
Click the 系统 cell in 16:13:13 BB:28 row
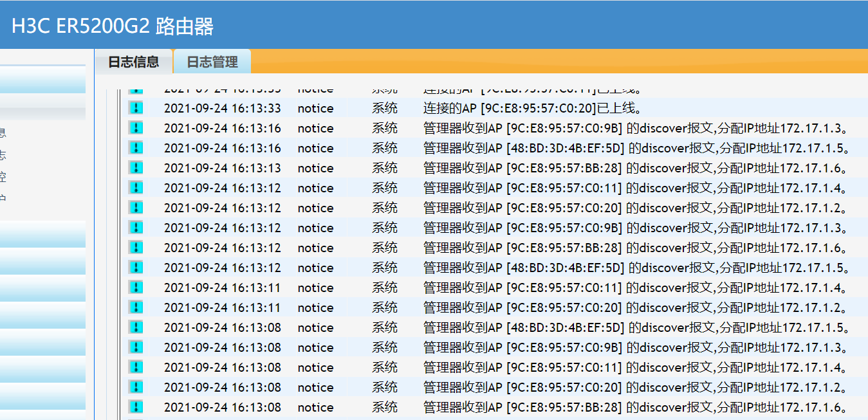385,168
